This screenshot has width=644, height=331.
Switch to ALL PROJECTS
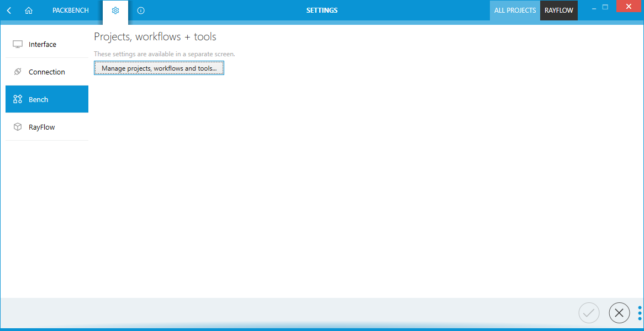coord(515,10)
